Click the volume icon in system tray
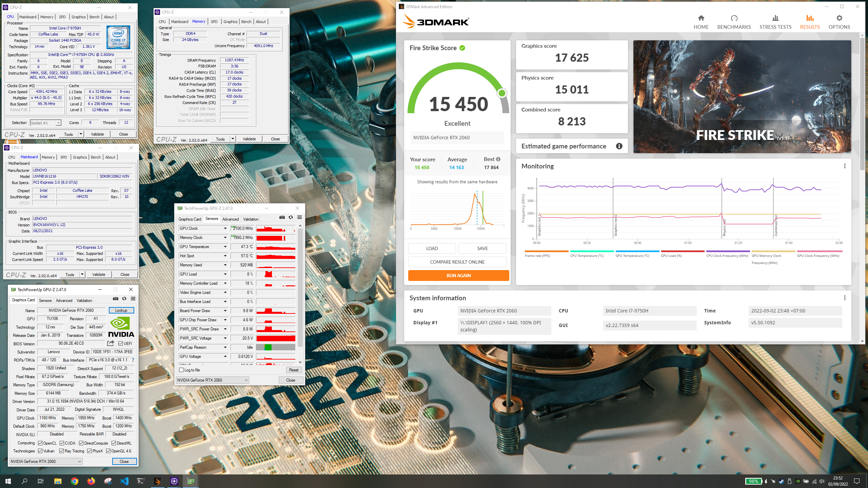 [x=822, y=481]
